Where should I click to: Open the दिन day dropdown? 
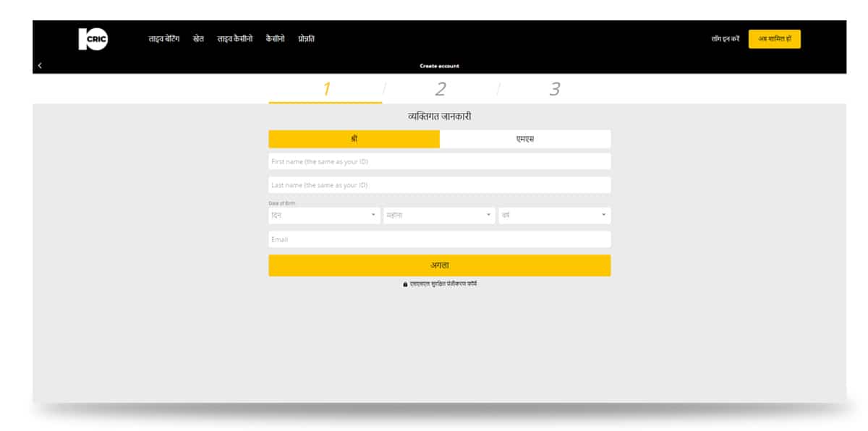click(x=324, y=215)
